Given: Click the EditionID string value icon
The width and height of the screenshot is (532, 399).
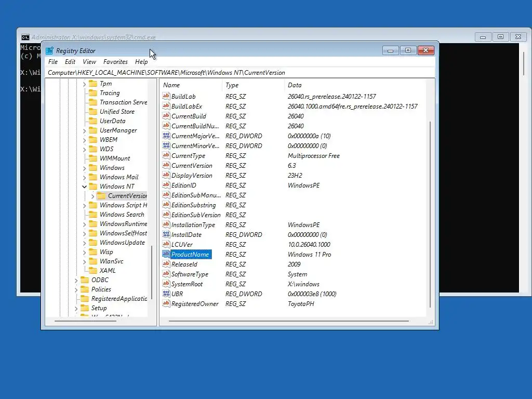Looking at the screenshot, I should tap(166, 185).
